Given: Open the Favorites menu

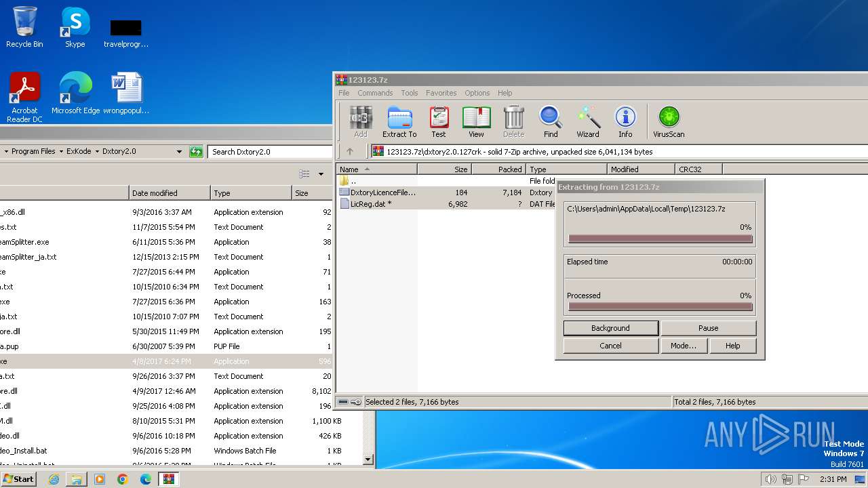Looking at the screenshot, I should [441, 93].
